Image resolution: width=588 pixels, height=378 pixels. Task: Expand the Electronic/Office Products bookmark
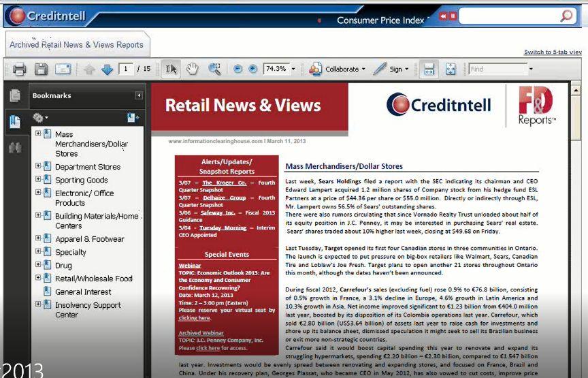click(38, 192)
